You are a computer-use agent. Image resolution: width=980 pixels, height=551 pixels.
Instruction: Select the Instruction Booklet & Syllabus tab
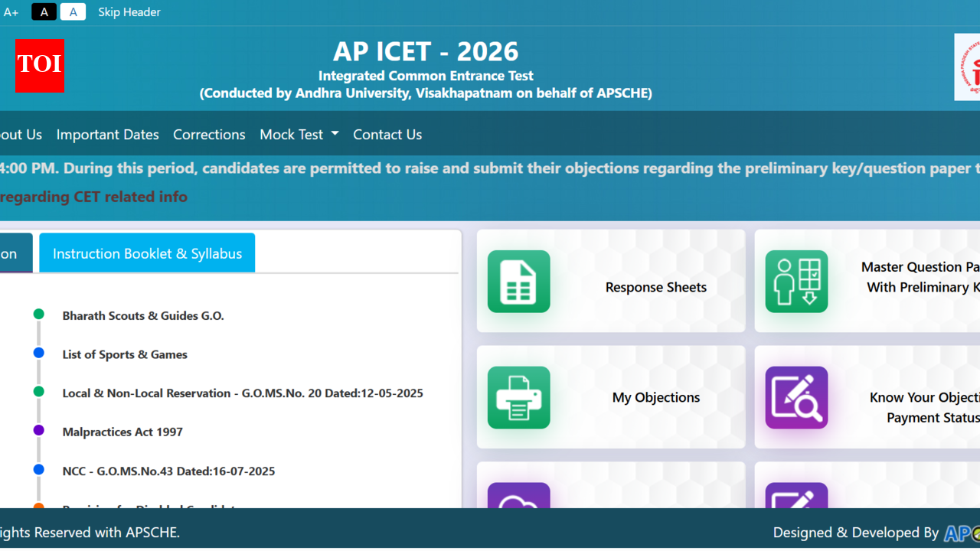147,253
